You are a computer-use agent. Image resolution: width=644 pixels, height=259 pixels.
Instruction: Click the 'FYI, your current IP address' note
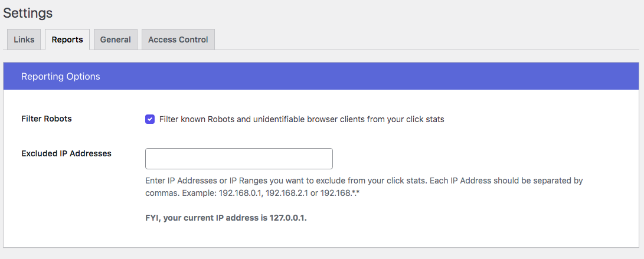click(x=226, y=218)
